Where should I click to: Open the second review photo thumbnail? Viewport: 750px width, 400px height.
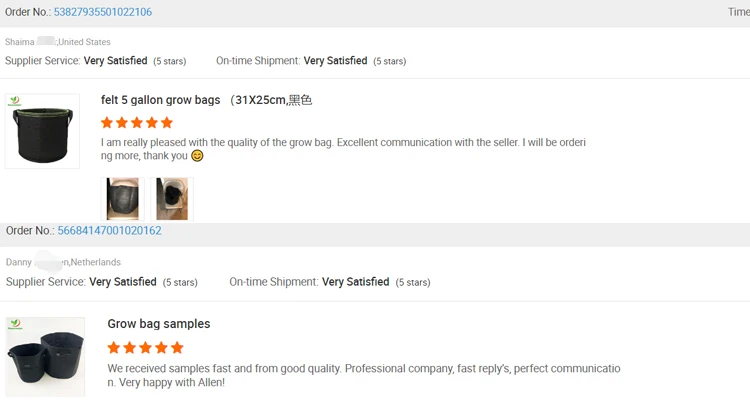point(171,198)
